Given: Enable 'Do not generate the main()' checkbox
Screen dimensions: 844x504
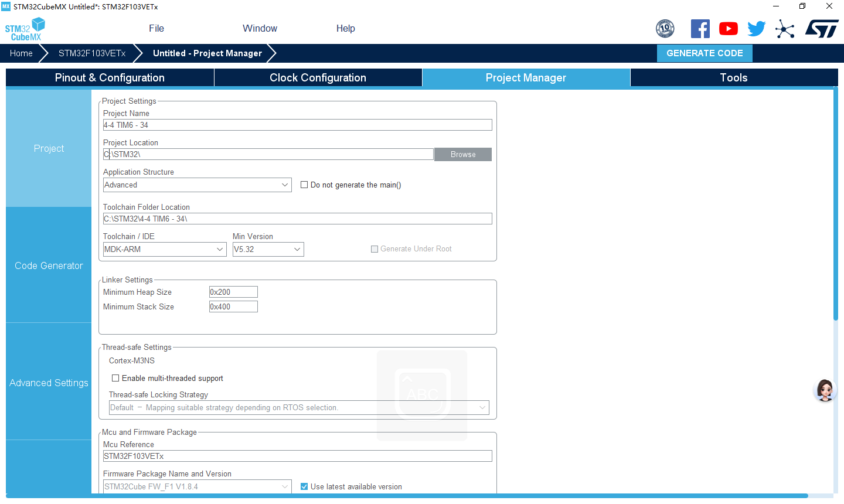Looking at the screenshot, I should tap(304, 185).
